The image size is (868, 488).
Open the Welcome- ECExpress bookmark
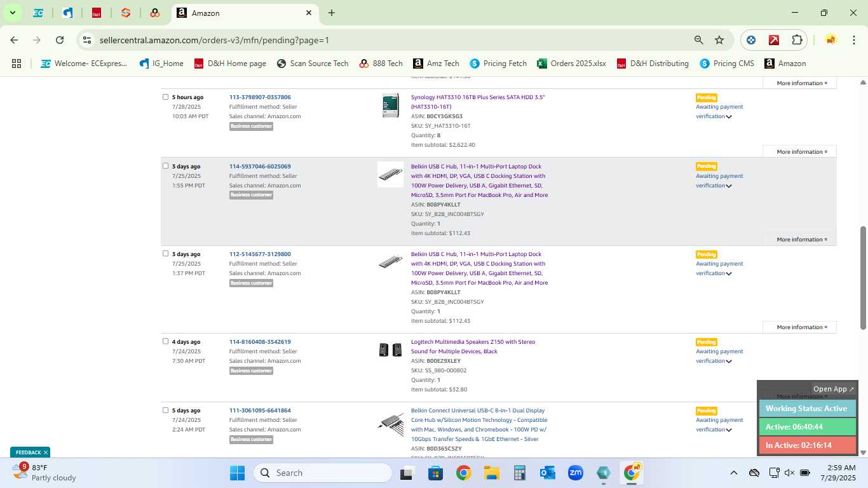pyautogui.click(x=84, y=64)
